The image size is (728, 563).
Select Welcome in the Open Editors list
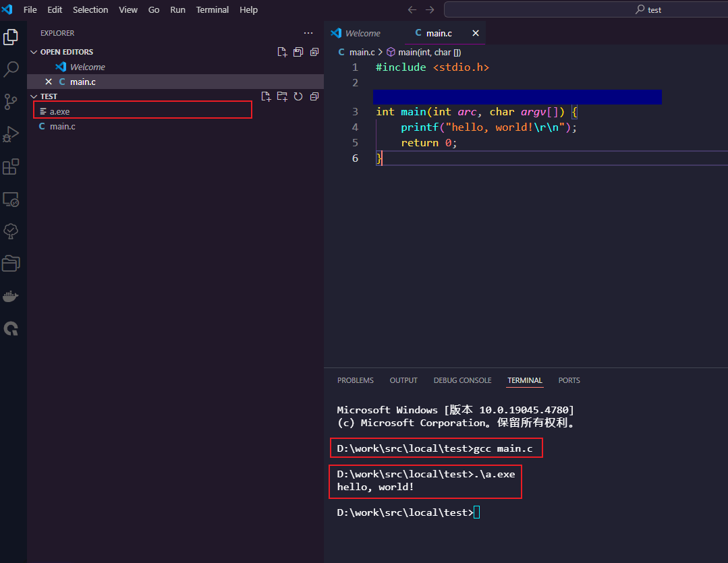(x=175, y=67)
